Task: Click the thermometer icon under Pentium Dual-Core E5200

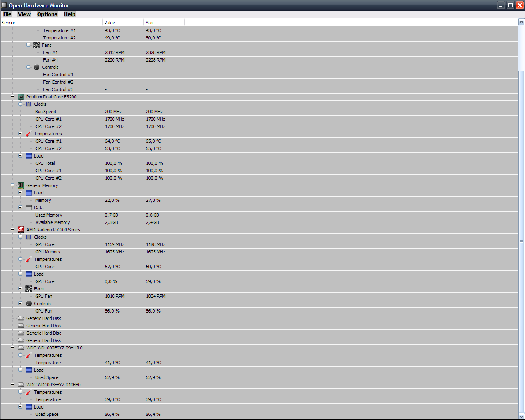Action: 28,134
